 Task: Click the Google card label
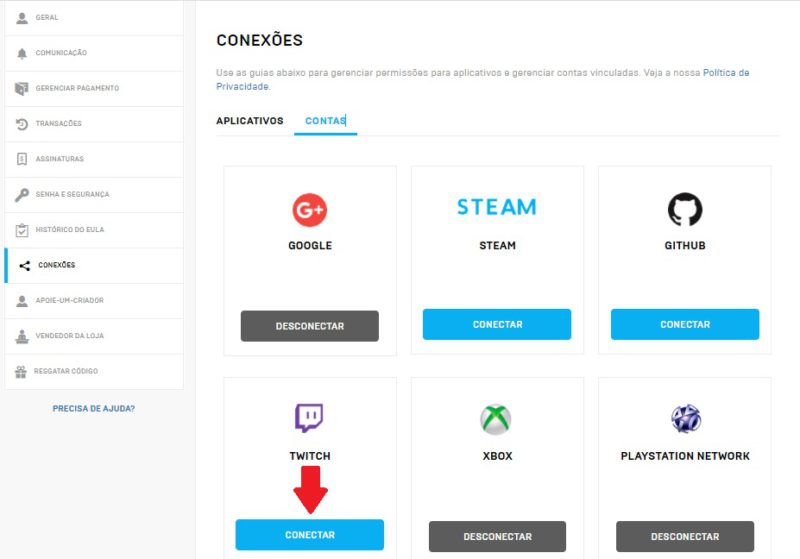310,245
